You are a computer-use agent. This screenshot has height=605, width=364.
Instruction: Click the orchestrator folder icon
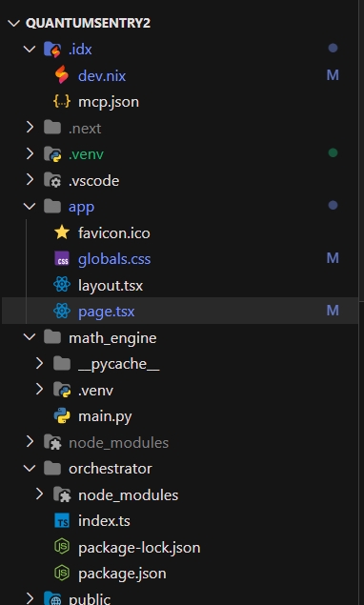pos(52,469)
